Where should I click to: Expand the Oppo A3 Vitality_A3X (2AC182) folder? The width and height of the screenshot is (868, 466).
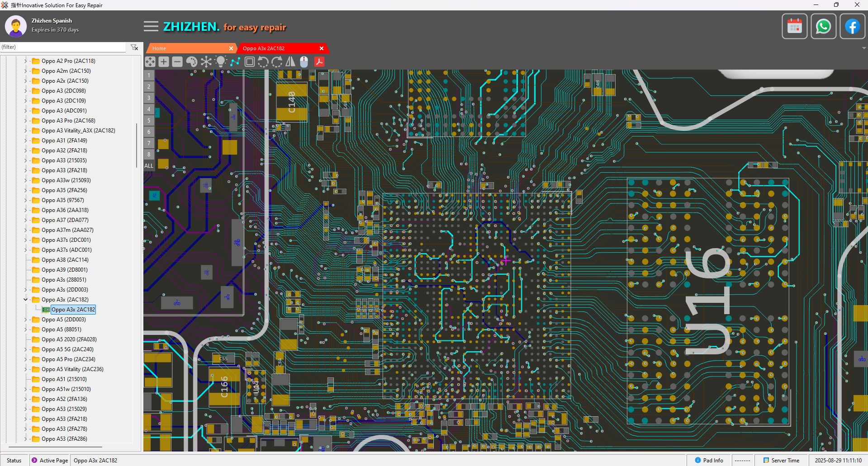25,130
